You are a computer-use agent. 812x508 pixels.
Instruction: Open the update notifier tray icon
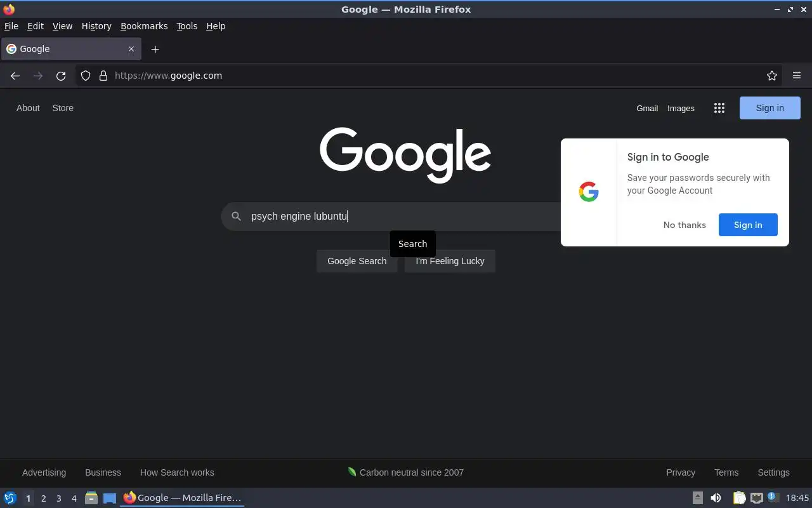point(773,497)
